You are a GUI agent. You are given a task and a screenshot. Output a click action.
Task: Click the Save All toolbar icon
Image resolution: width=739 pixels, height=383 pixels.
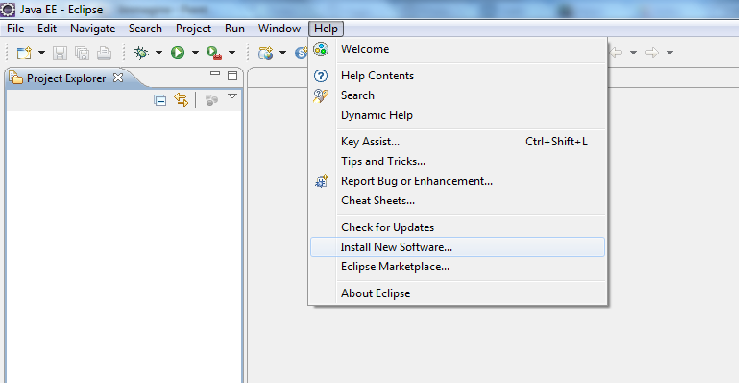[82, 53]
